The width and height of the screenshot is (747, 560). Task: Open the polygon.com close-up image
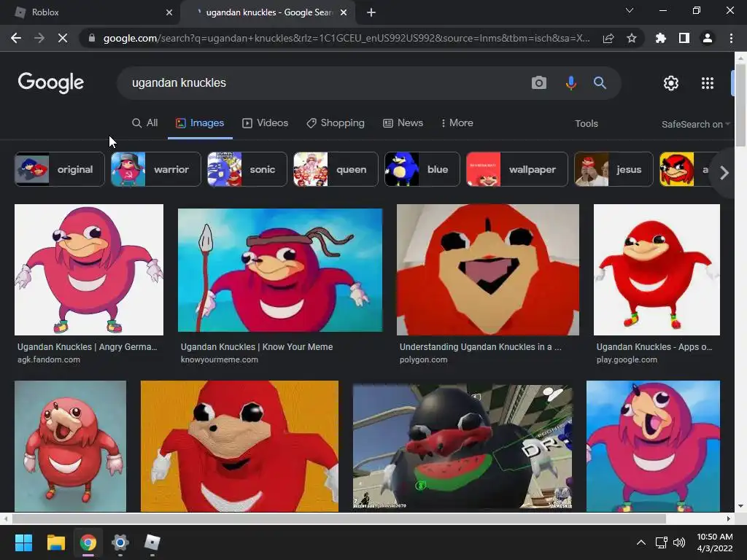(488, 270)
